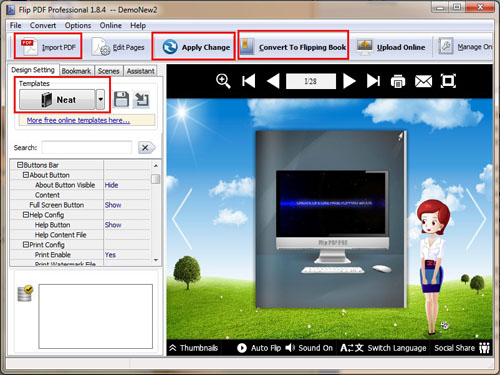Click Convert To Flipping Book

293,47
